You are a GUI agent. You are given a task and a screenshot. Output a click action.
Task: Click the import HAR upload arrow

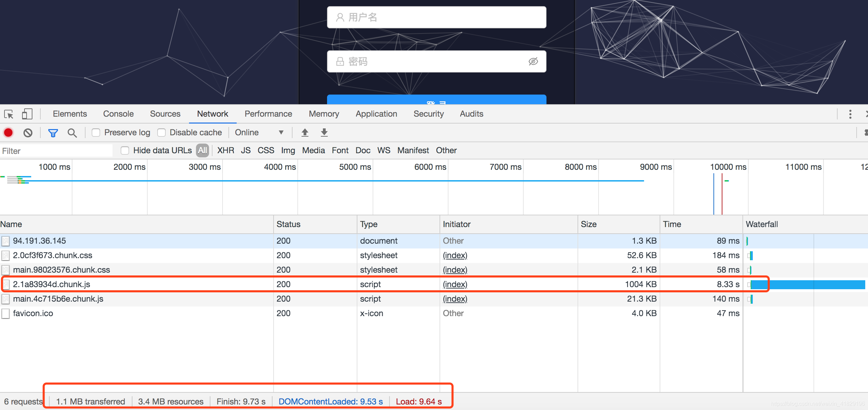pos(305,133)
